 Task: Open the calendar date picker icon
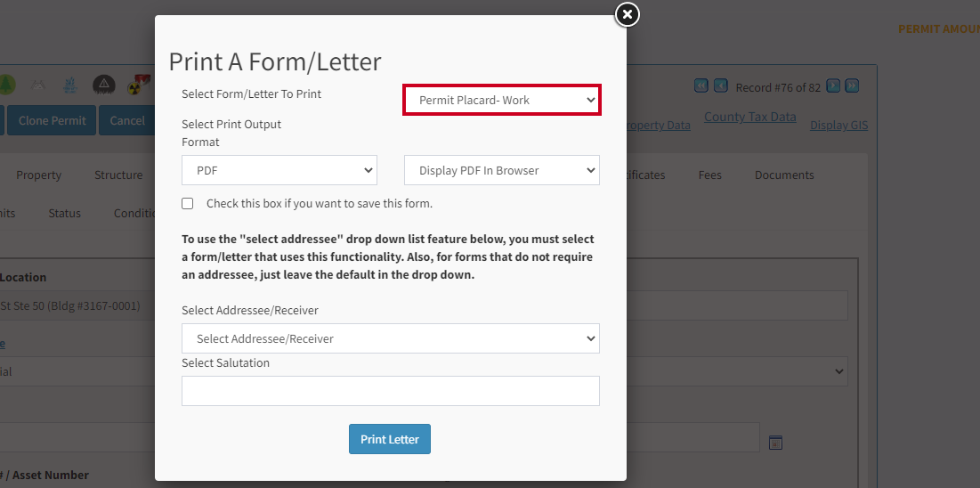775,443
